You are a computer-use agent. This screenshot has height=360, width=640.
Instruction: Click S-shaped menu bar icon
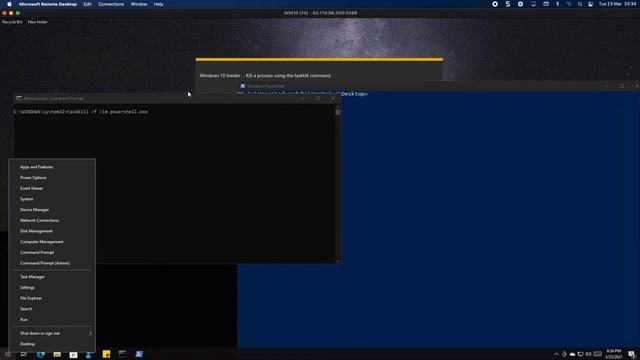click(508, 4)
